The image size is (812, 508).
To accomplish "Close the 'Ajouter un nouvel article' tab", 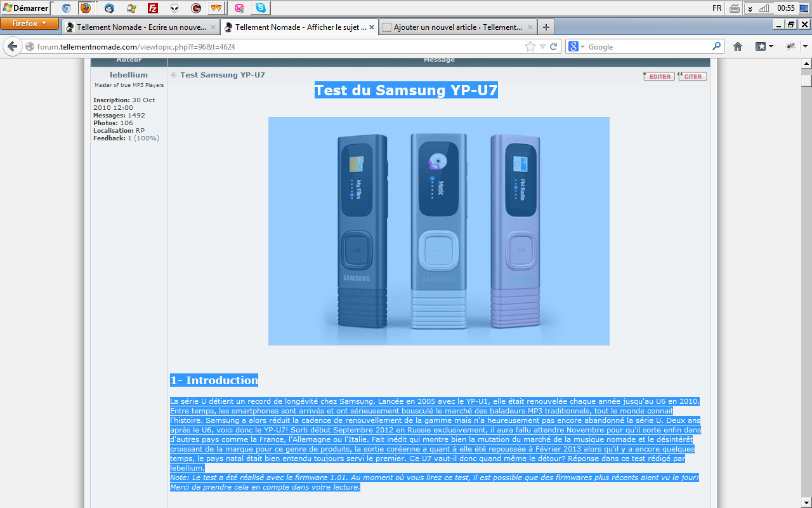I will pos(530,27).
